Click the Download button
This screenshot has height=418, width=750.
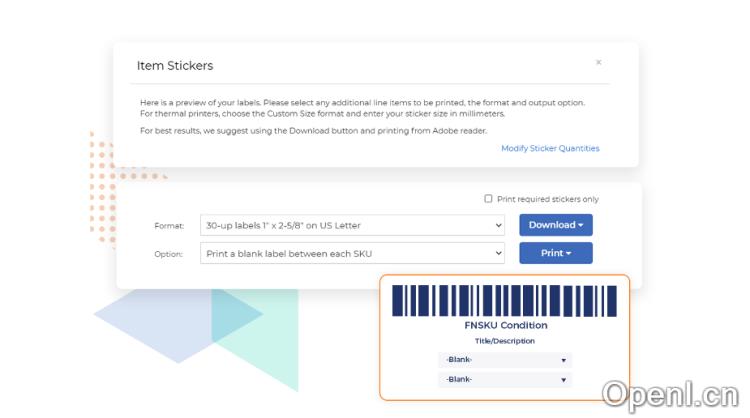(x=556, y=225)
